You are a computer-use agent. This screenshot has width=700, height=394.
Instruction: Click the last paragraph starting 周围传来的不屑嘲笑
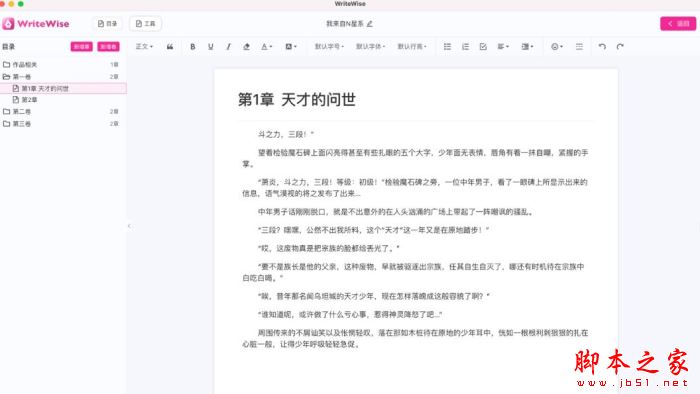(x=415, y=338)
